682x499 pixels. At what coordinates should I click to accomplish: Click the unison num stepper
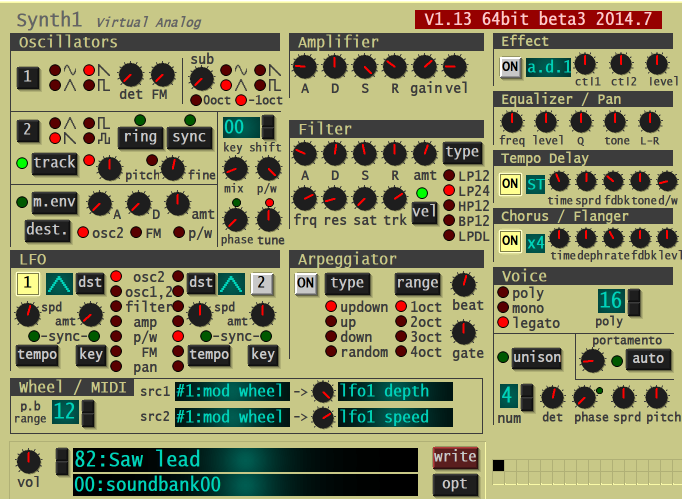coord(527,397)
